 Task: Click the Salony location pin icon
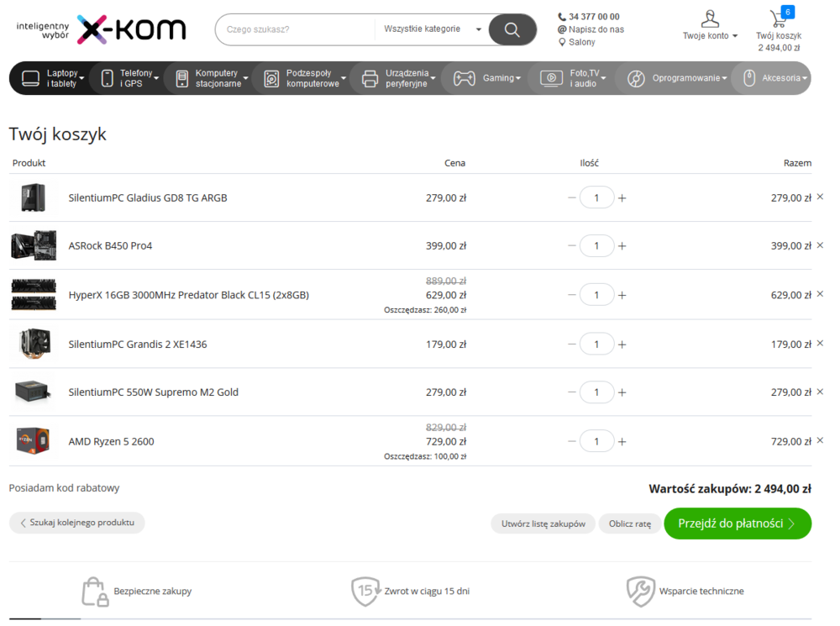click(562, 42)
